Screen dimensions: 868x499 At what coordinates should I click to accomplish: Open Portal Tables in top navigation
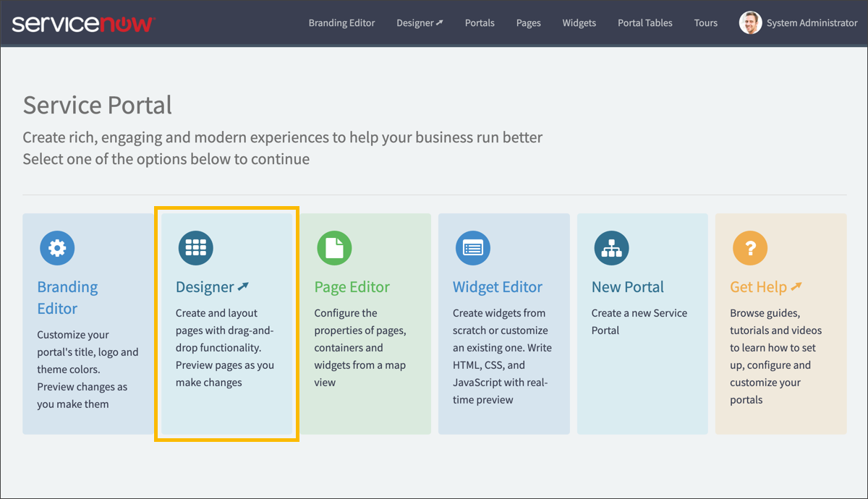click(645, 23)
